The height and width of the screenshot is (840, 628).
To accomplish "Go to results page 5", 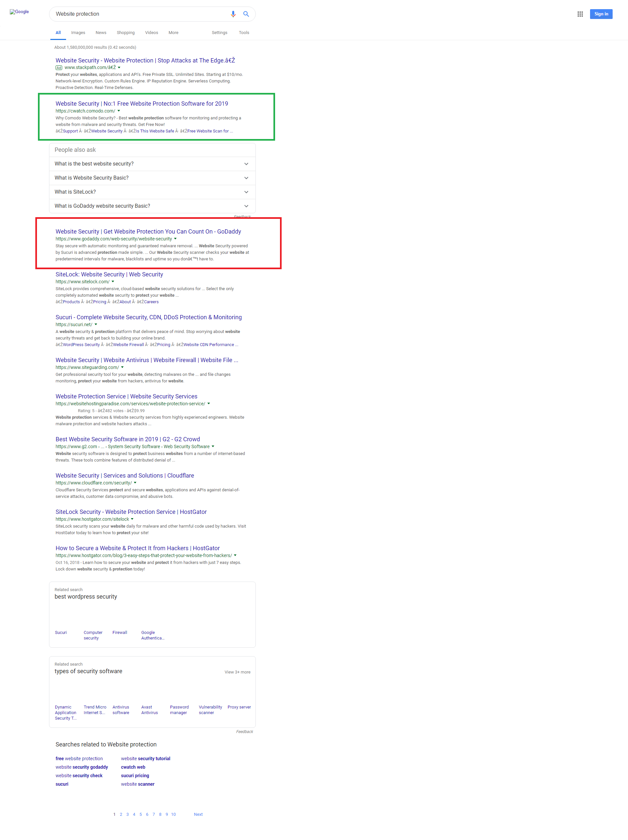I will [141, 814].
